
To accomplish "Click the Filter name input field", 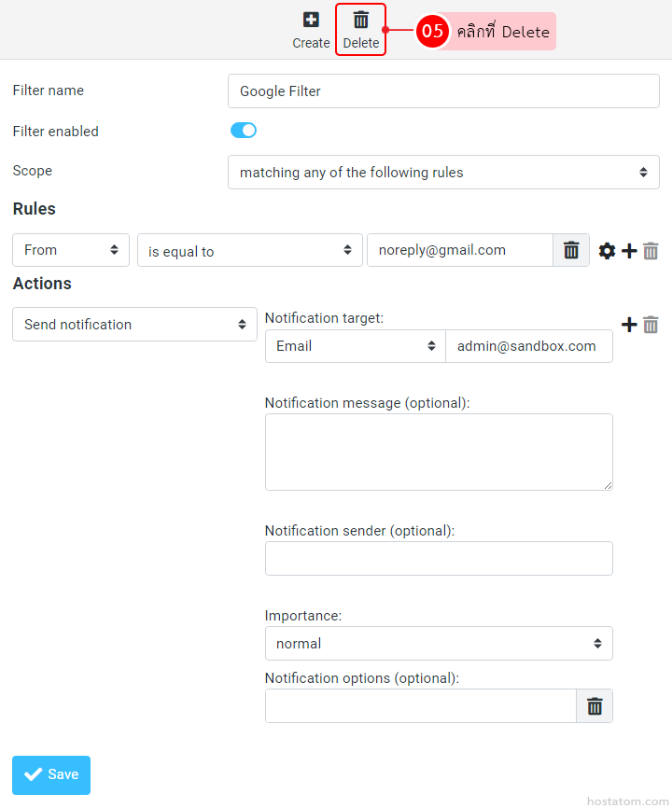I will (443, 91).
